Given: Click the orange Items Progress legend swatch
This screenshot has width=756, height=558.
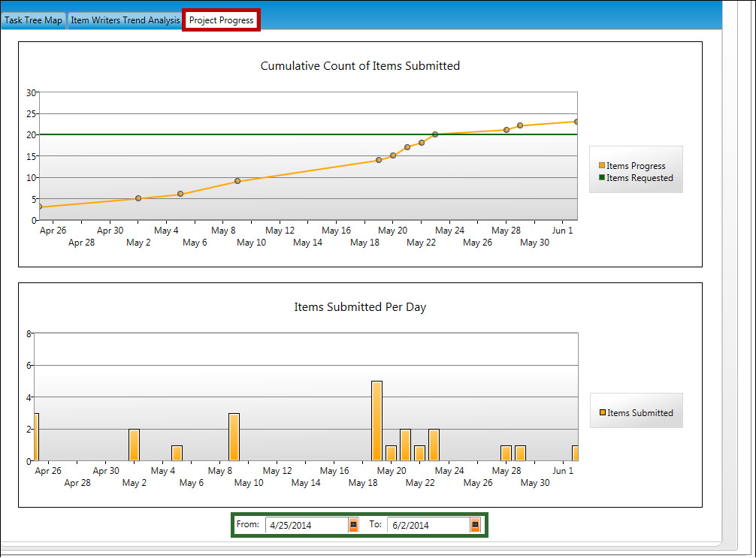Looking at the screenshot, I should click(x=602, y=166).
